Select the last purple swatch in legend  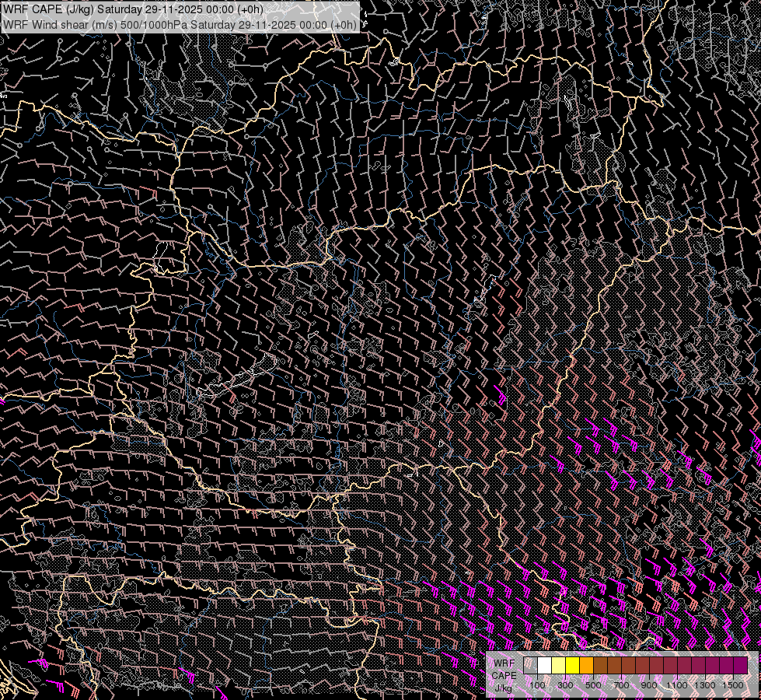pyautogui.click(x=740, y=665)
